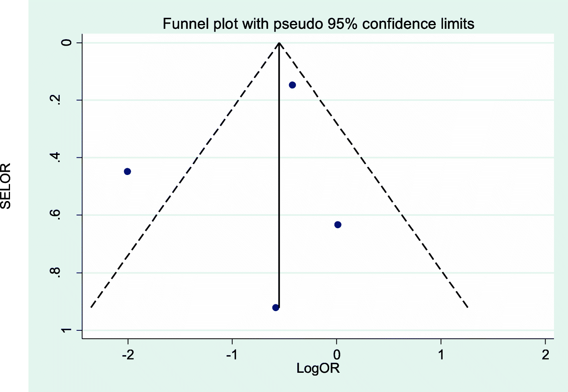Click the data point near LogOR -2
The width and height of the screenshot is (568, 392).
[127, 171]
